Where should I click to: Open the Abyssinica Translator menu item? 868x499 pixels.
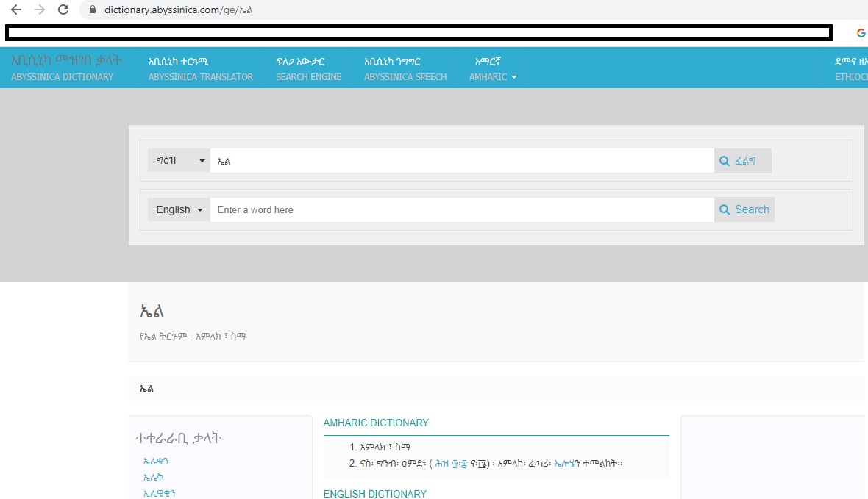(x=200, y=68)
